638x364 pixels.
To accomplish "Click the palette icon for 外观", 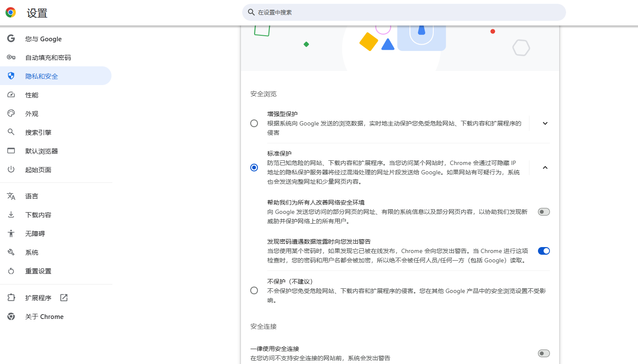I will pos(11,113).
